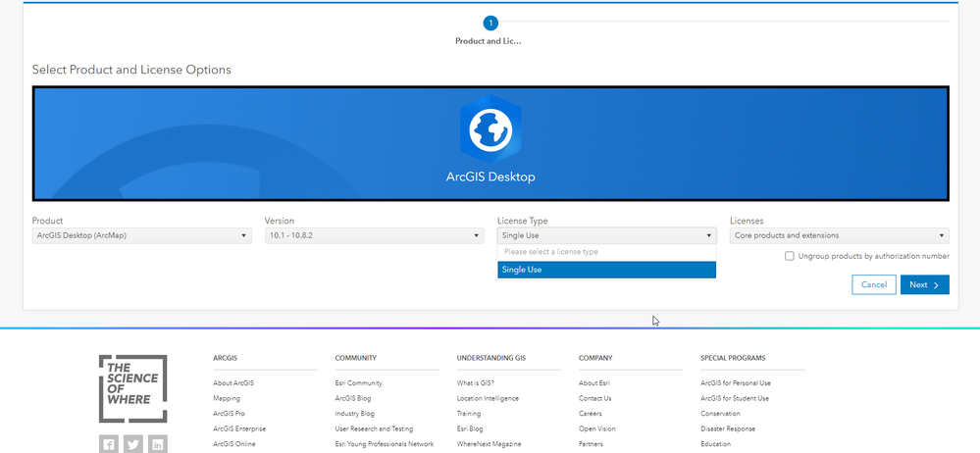980x453 pixels.
Task: Open Location Intelligence link
Action: click(x=488, y=399)
